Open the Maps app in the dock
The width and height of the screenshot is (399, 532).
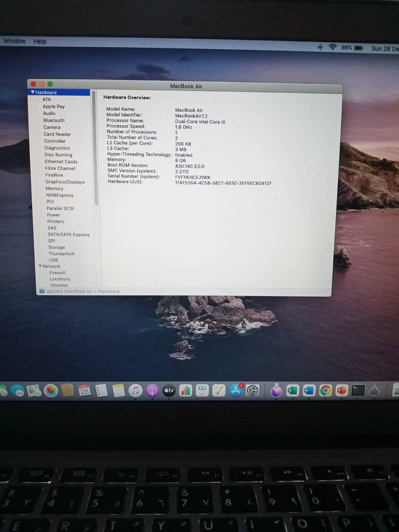click(34, 391)
